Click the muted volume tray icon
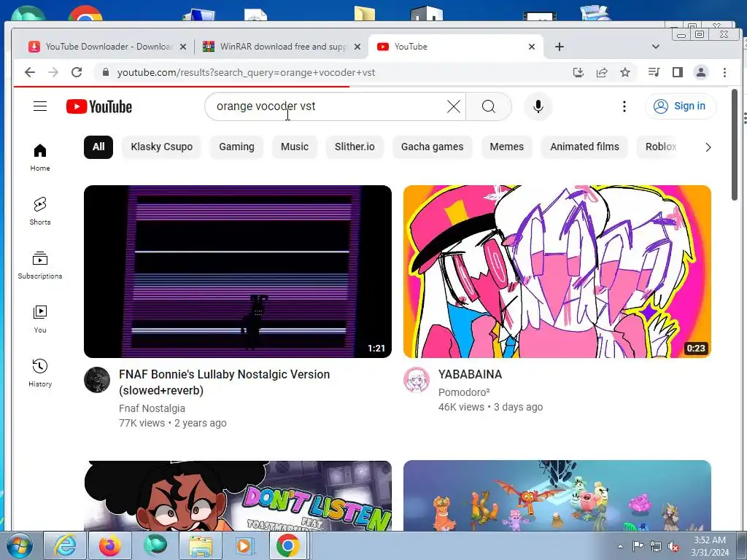This screenshot has width=747, height=560. (x=673, y=547)
